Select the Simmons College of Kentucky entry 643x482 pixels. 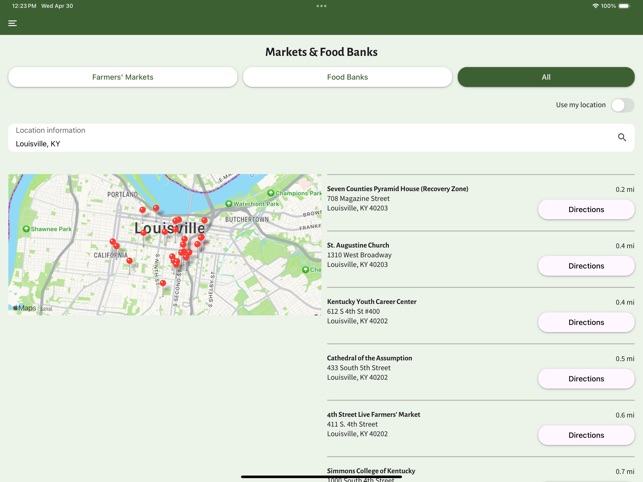point(371,471)
